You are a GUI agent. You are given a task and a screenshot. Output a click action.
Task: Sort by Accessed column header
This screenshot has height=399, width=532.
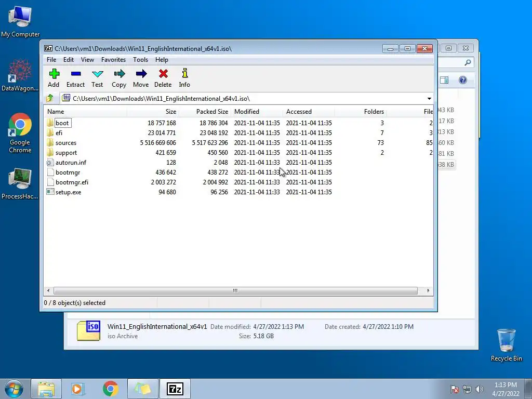[309, 112]
